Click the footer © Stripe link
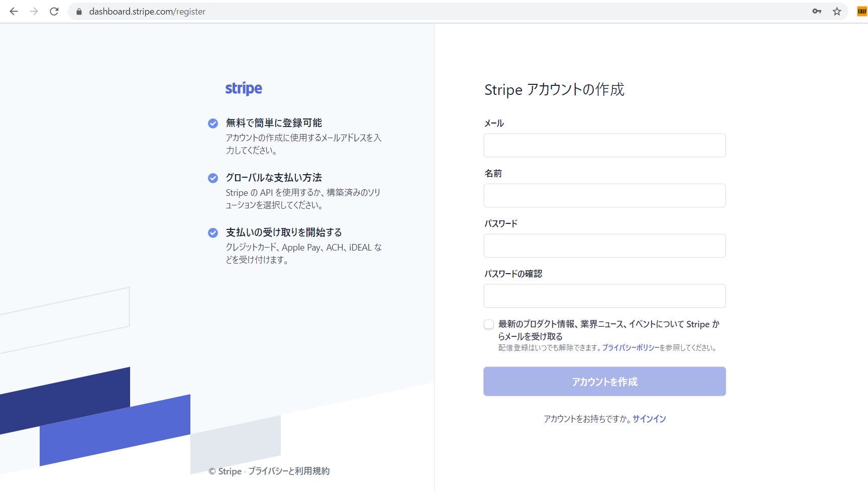 click(225, 471)
